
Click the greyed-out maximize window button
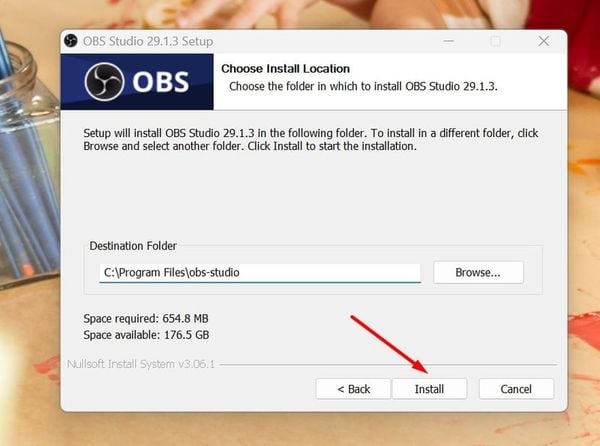coord(496,41)
